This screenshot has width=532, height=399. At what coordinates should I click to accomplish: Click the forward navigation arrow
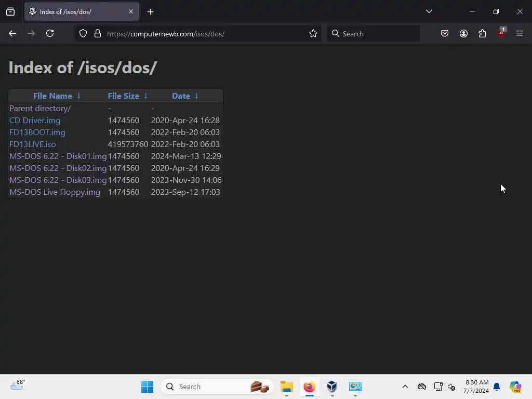coord(31,33)
